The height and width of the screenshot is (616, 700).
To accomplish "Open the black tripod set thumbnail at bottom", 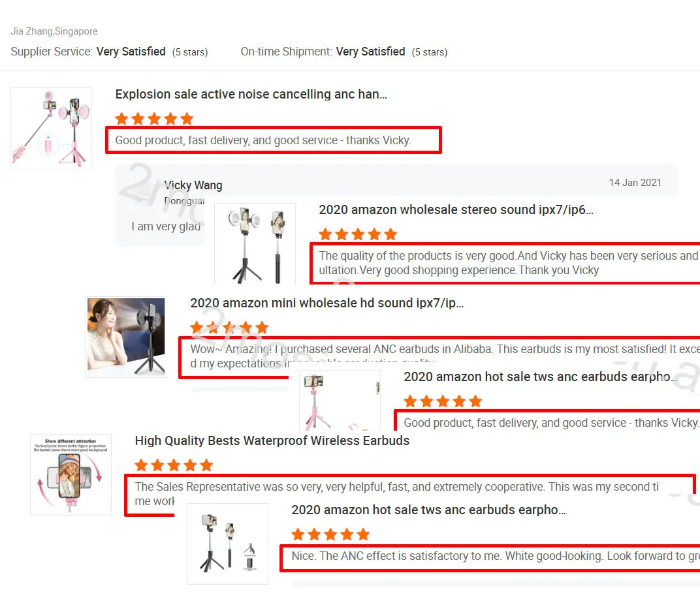I will (228, 544).
